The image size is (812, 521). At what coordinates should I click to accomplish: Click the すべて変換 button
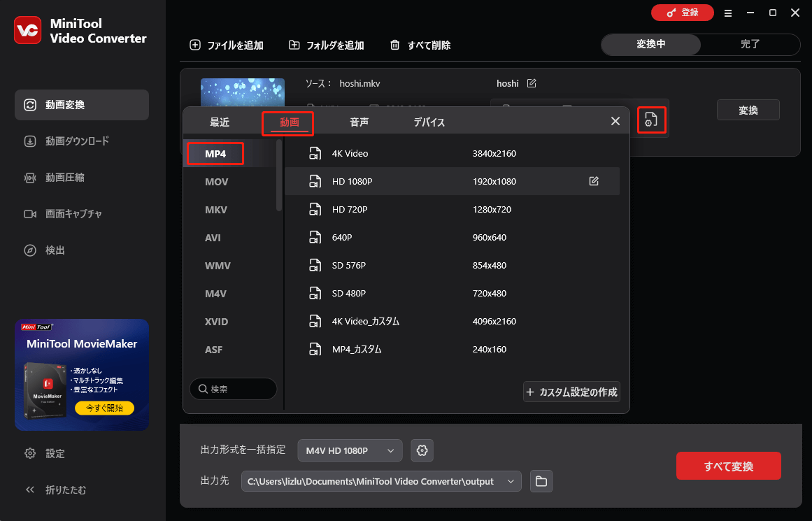pos(729,466)
